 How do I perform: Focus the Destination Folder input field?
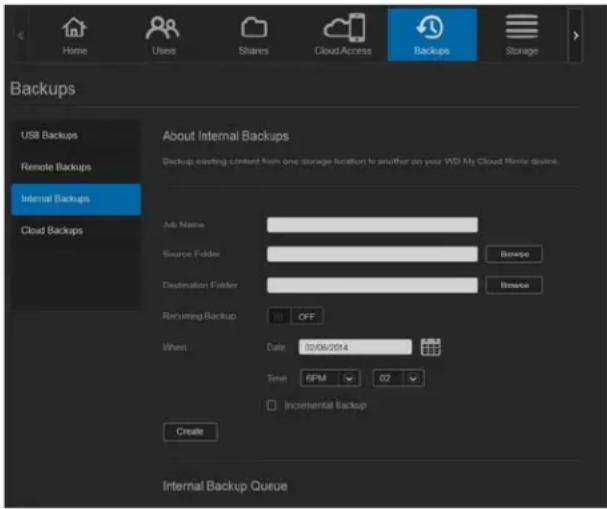(x=372, y=285)
